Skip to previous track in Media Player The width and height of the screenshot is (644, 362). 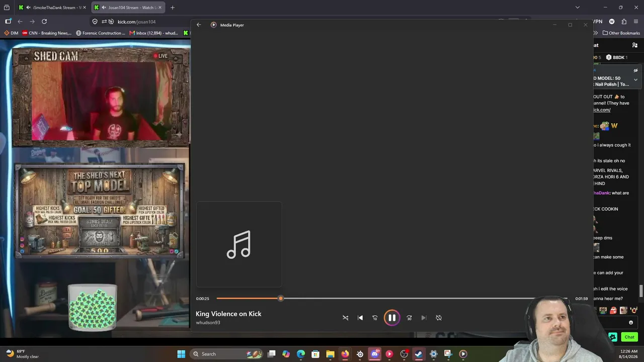pos(360,318)
